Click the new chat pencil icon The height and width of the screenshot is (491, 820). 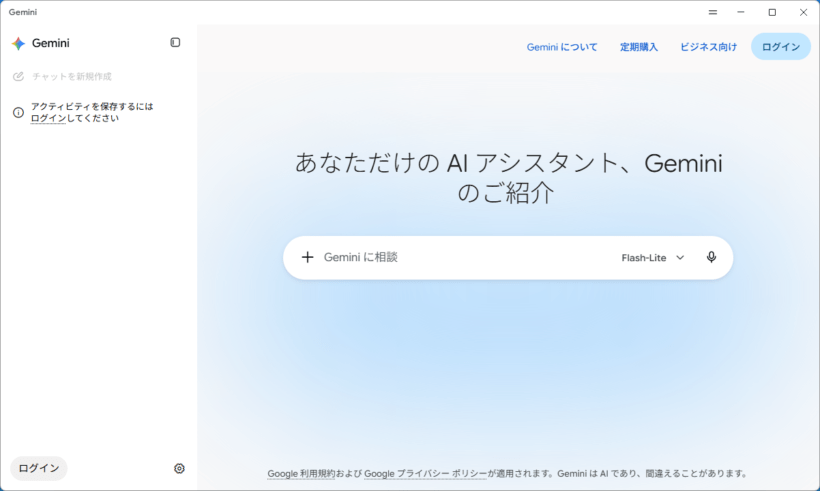pos(18,76)
